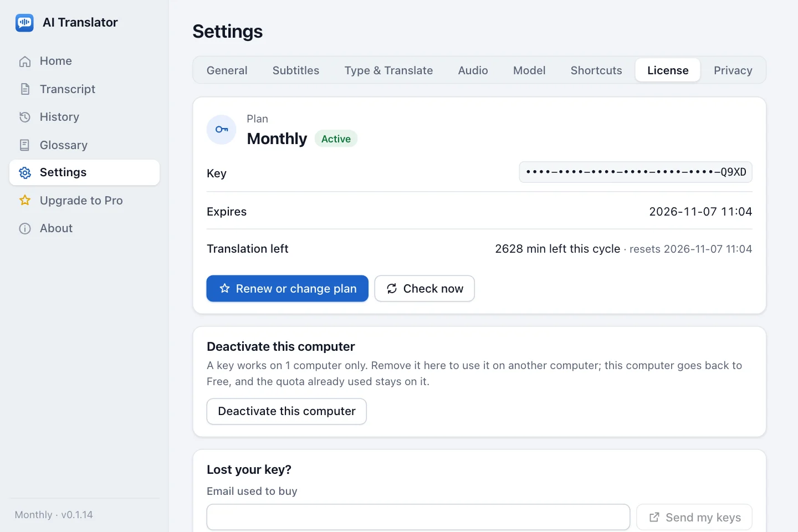Click the Settings gear icon in sidebar

(25, 172)
